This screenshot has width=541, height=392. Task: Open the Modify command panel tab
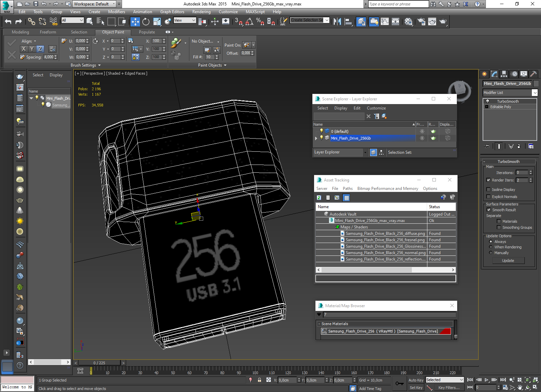pos(494,74)
